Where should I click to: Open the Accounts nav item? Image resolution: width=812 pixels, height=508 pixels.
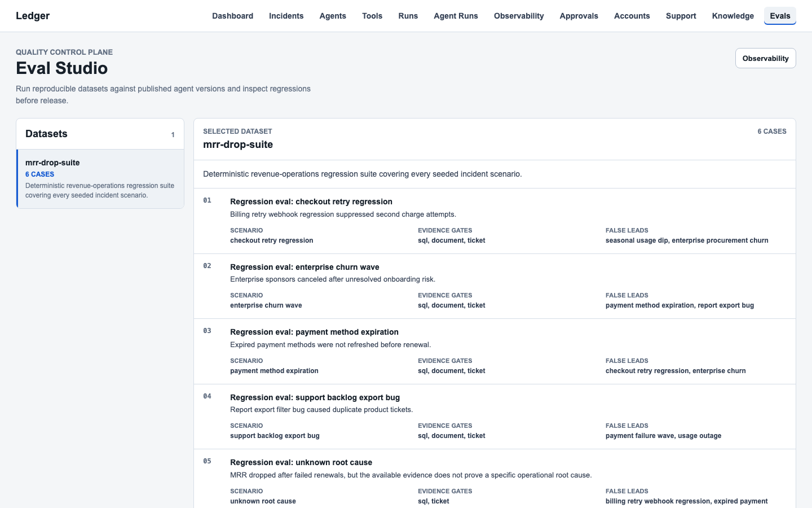632,16
